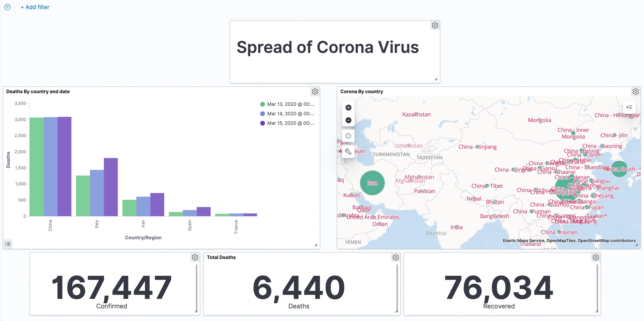
Task: Open title panel gear options
Action: tap(435, 25)
